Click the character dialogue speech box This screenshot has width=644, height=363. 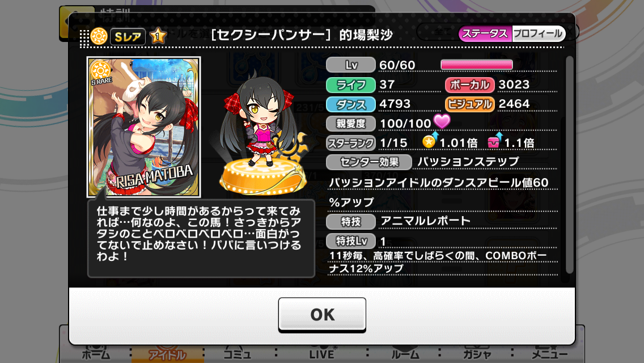click(201, 238)
